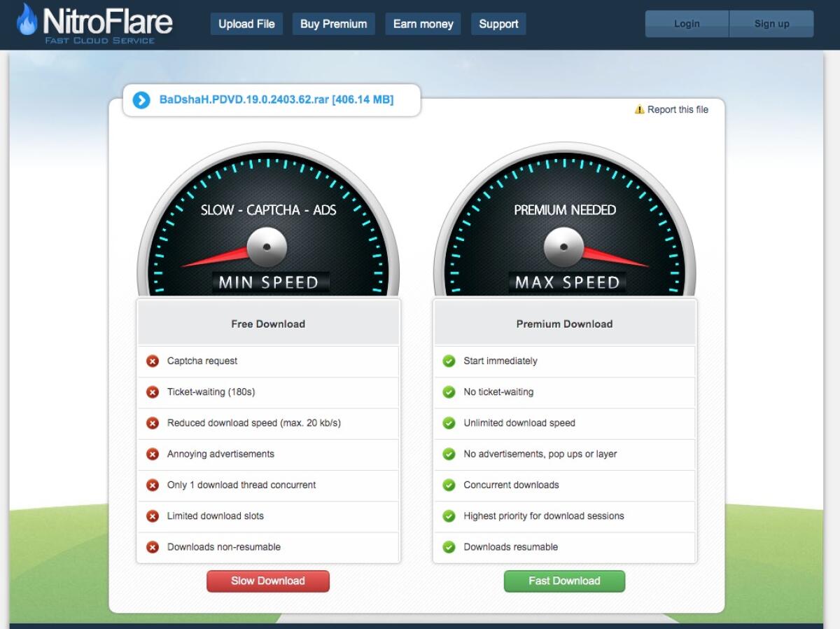Click the green check beside Unlimited download speed

pyautogui.click(x=449, y=423)
